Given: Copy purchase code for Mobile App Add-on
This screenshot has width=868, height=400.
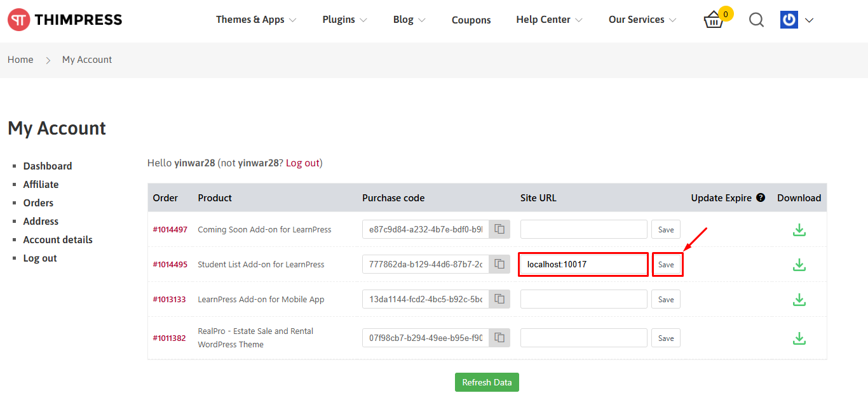Looking at the screenshot, I should coord(500,299).
